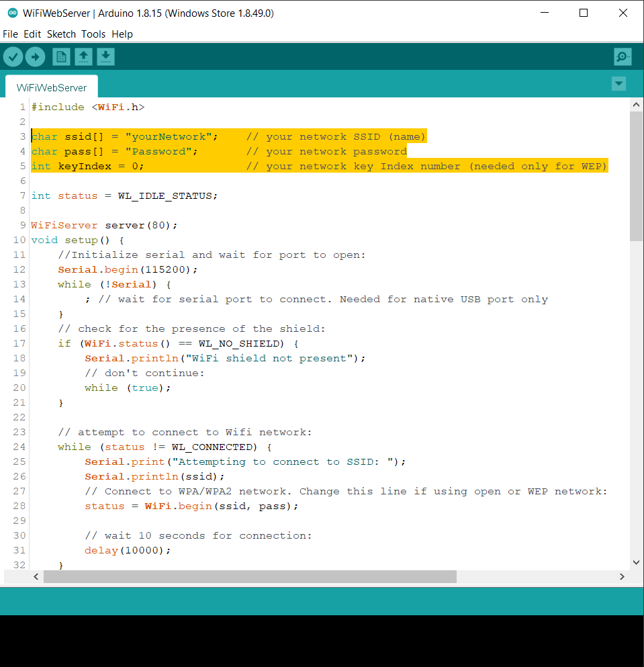Click Serial.println(ssid) on line 26
The width and height of the screenshot is (644, 667).
click(151, 477)
